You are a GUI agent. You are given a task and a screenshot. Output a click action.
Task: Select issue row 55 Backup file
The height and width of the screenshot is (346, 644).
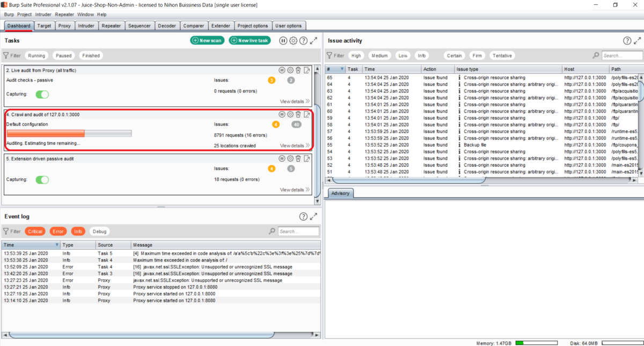coord(483,145)
